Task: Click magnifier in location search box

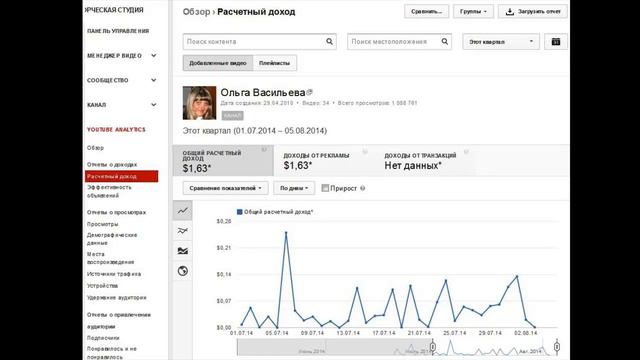Action: pos(444,41)
